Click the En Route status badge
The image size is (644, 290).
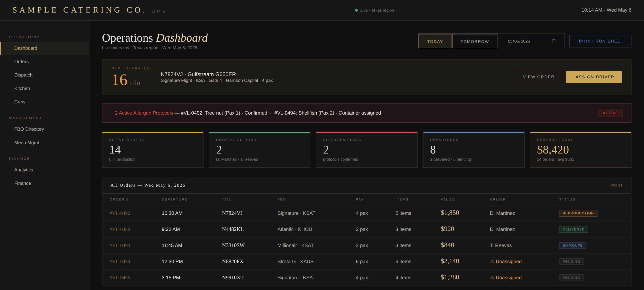point(572,245)
